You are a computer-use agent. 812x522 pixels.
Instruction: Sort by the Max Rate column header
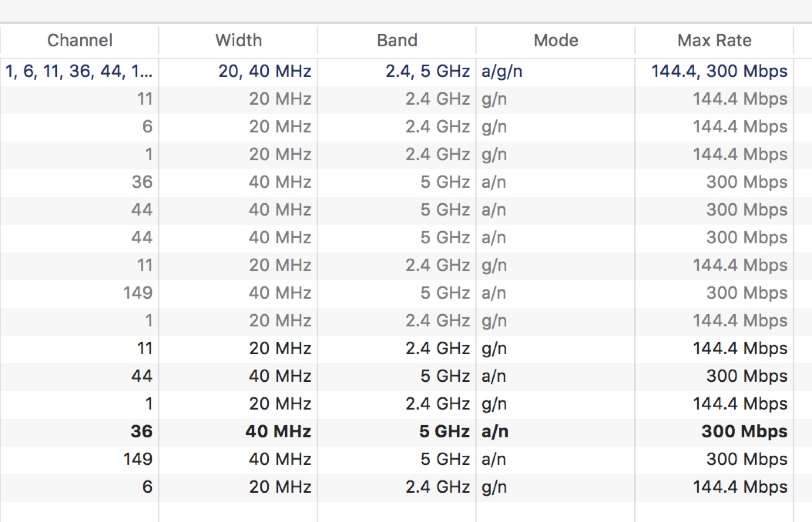[714, 40]
